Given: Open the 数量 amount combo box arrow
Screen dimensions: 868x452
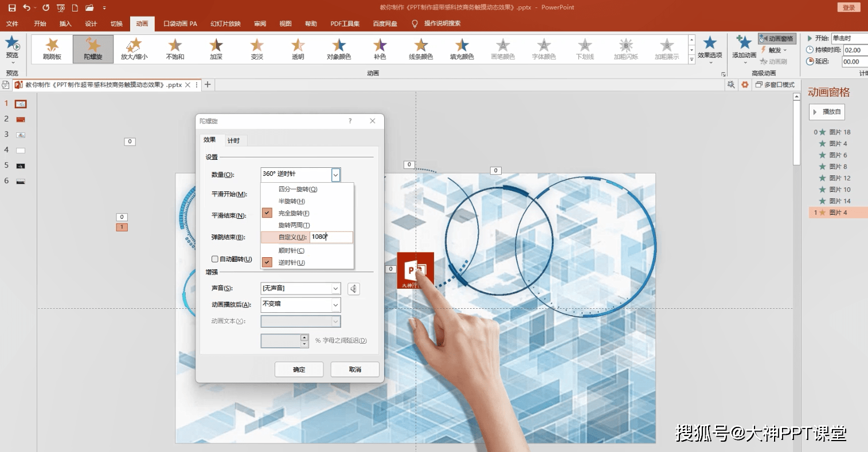Looking at the screenshot, I should [x=336, y=174].
